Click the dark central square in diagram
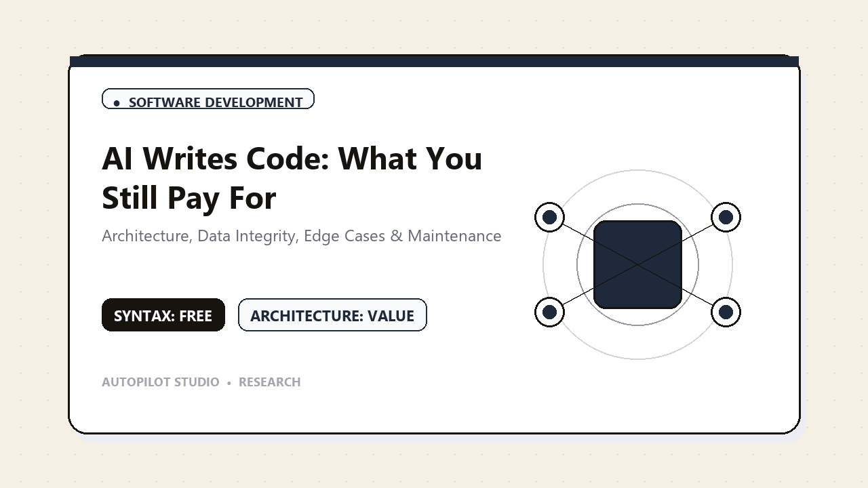868x488 pixels. click(637, 264)
